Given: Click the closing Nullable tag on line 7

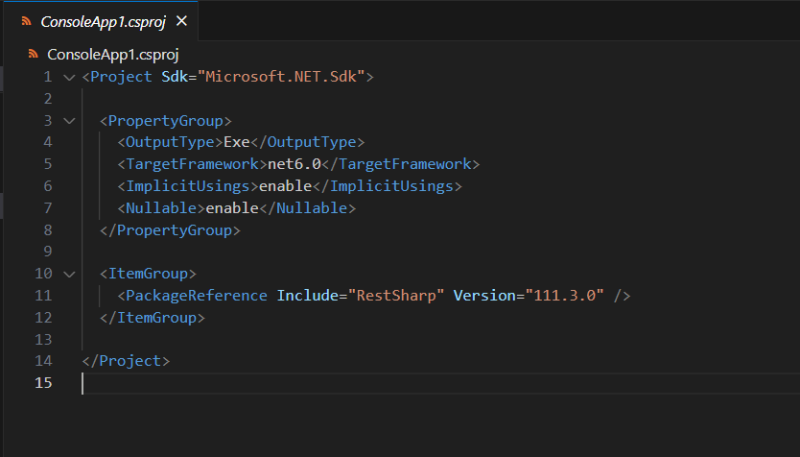Looking at the screenshot, I should point(308,208).
